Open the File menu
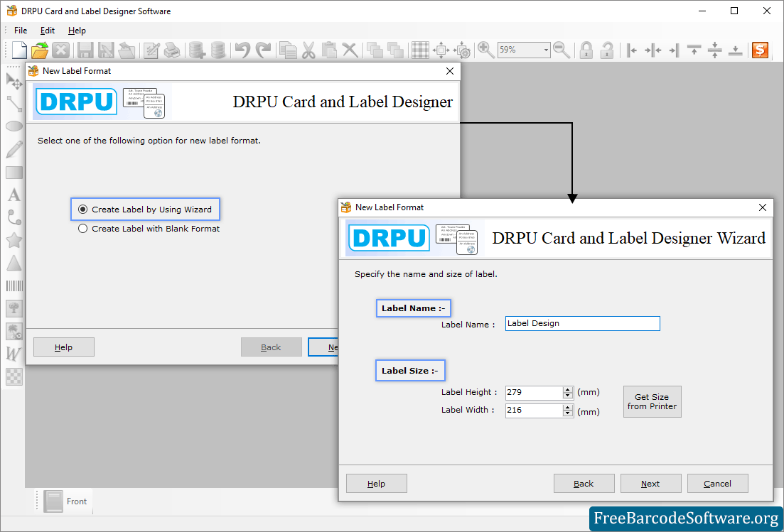Screen dimensions: 784x532 (21, 31)
